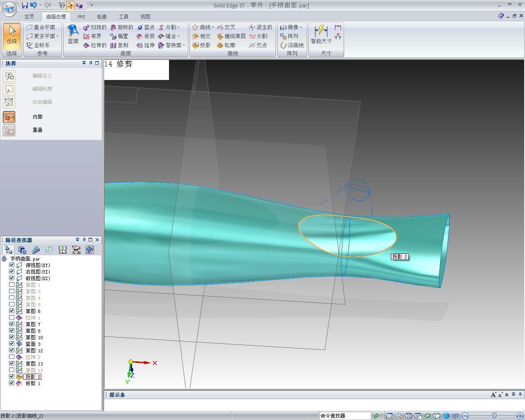The image size is (525, 420).
Task: Click the 偏置 offset surface tool
Action: pyautogui.click(x=119, y=36)
